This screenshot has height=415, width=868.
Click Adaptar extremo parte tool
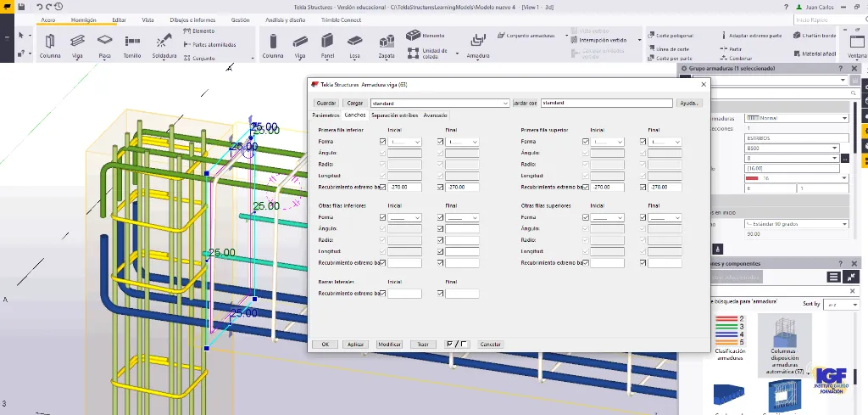tap(751, 36)
